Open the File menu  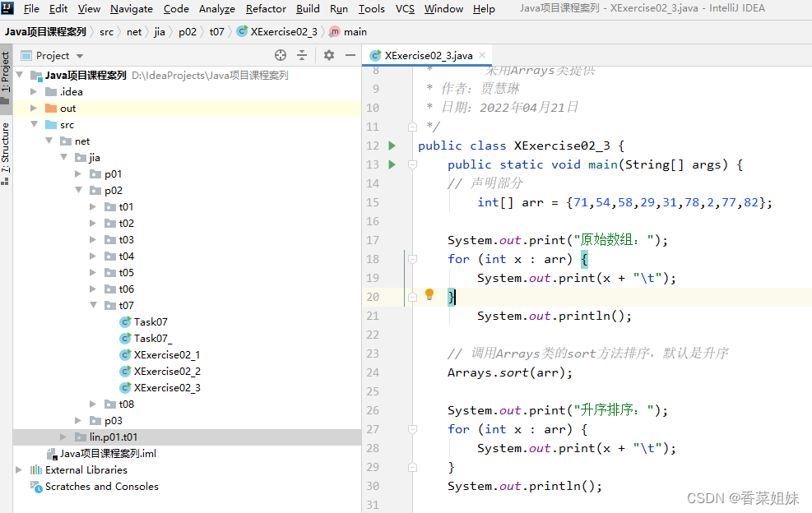[x=31, y=9]
